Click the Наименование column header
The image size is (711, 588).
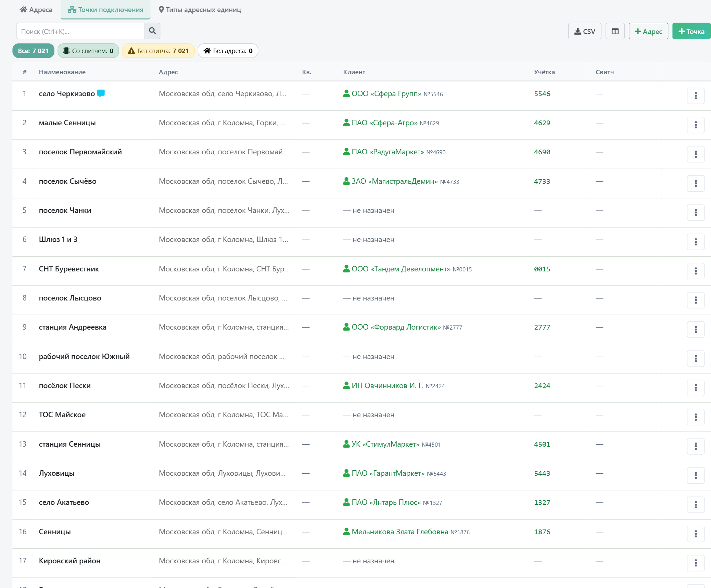point(62,72)
